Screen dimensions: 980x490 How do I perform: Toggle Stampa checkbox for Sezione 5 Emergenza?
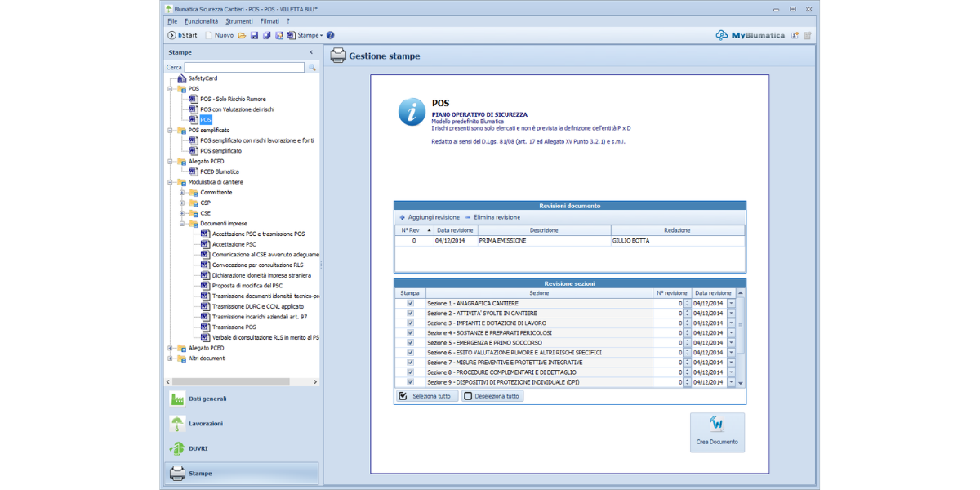pyautogui.click(x=410, y=342)
